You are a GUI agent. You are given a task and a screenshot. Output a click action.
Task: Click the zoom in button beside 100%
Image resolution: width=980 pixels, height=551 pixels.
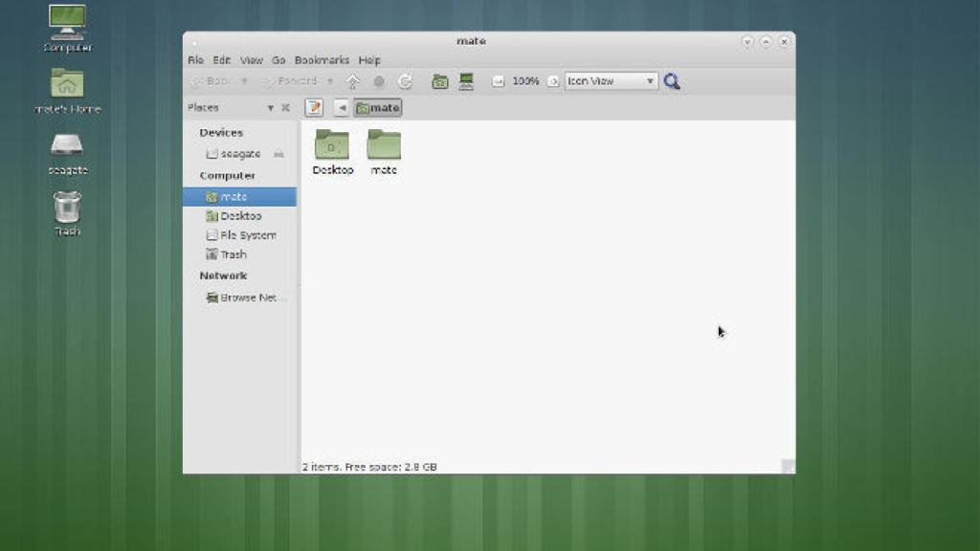coord(552,82)
